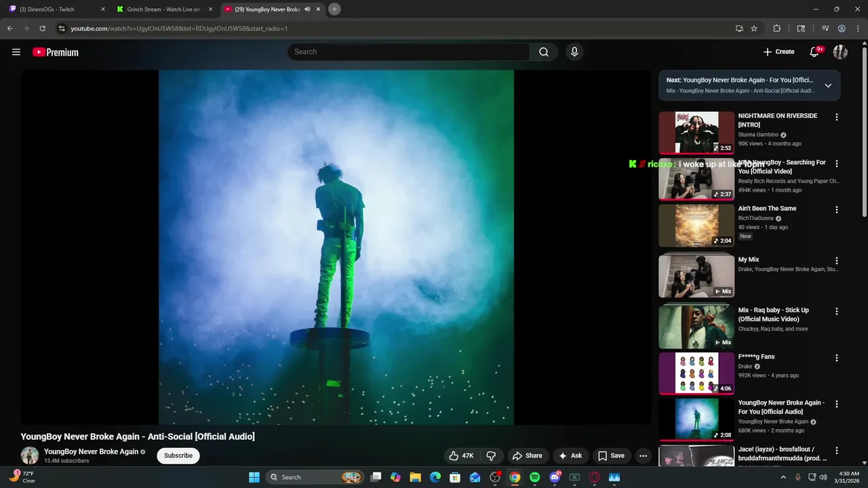
Task: Open Google Lens search icon in toolbar
Action: click(801, 28)
